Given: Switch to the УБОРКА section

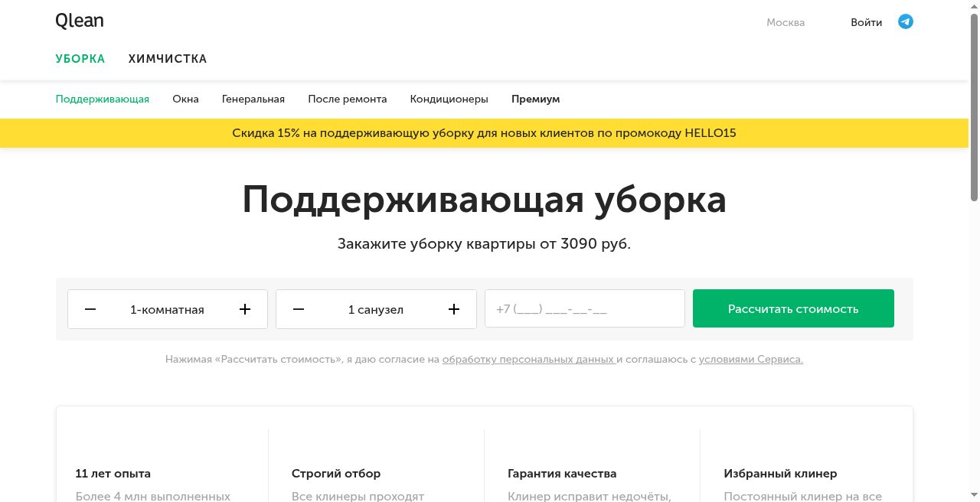Looking at the screenshot, I should click(x=80, y=59).
